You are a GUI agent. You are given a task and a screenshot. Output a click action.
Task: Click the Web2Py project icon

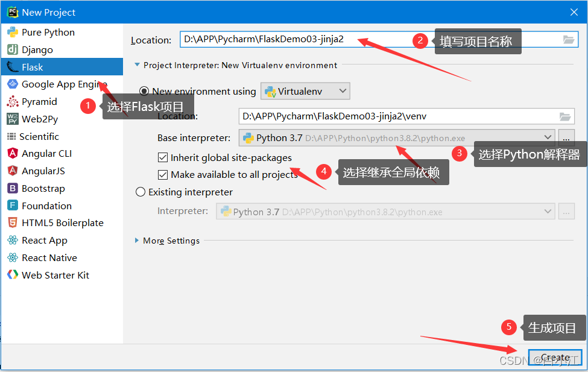(13, 119)
